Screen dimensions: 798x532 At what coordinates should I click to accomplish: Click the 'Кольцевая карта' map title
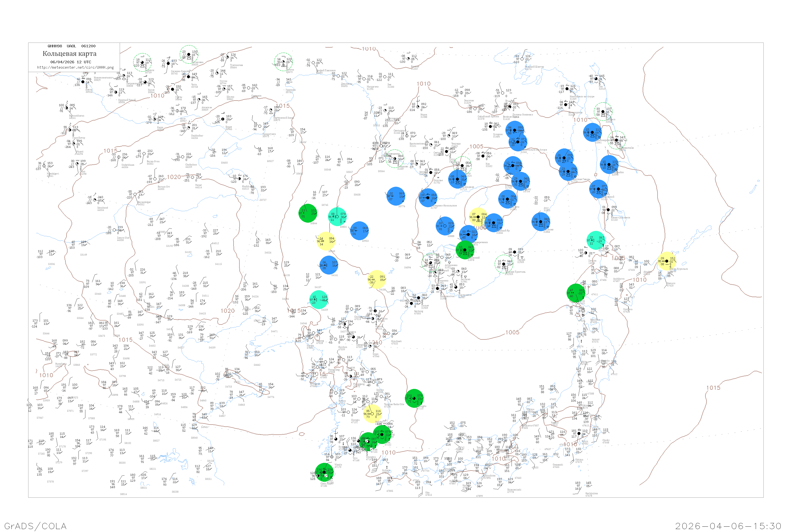69,54
